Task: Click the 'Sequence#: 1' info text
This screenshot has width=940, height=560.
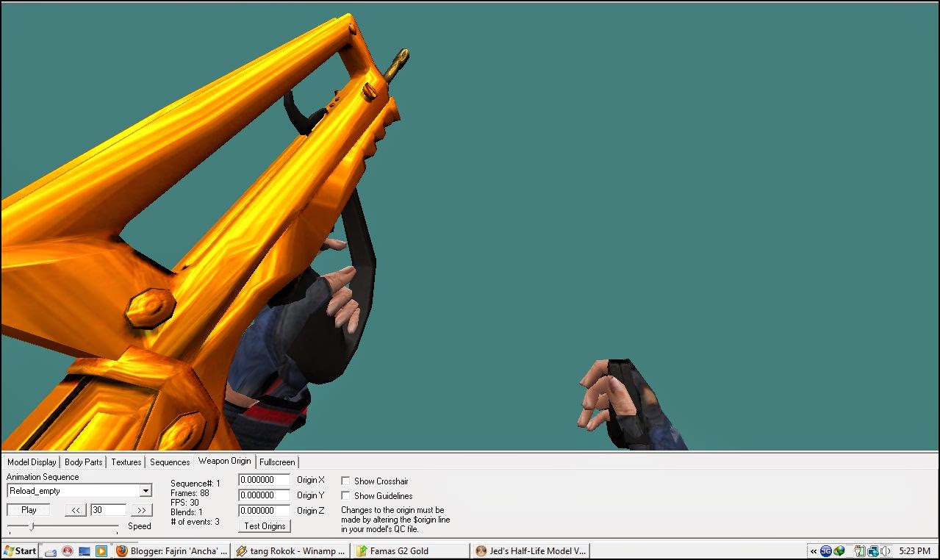Action: (x=195, y=484)
